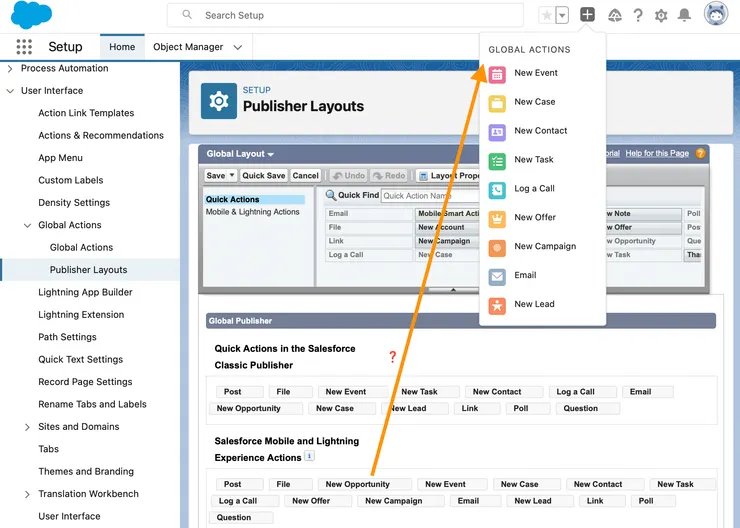Image resolution: width=740 pixels, height=528 pixels.
Task: Switch to the Object Manager tab
Action: coord(188,47)
